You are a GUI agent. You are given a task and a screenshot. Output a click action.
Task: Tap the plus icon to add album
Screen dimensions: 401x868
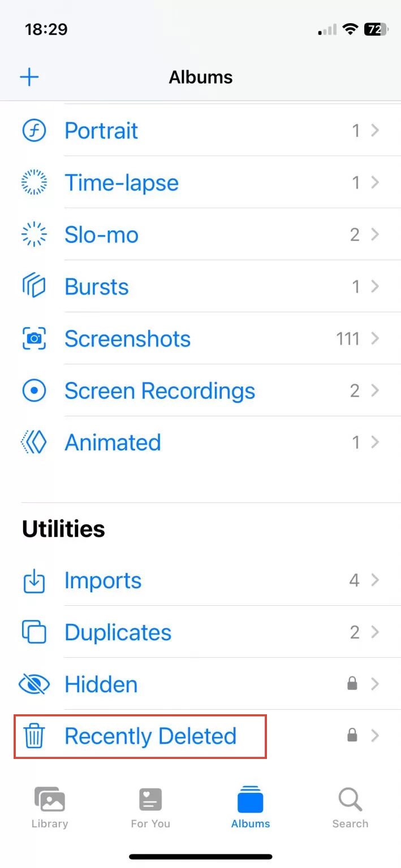[29, 77]
